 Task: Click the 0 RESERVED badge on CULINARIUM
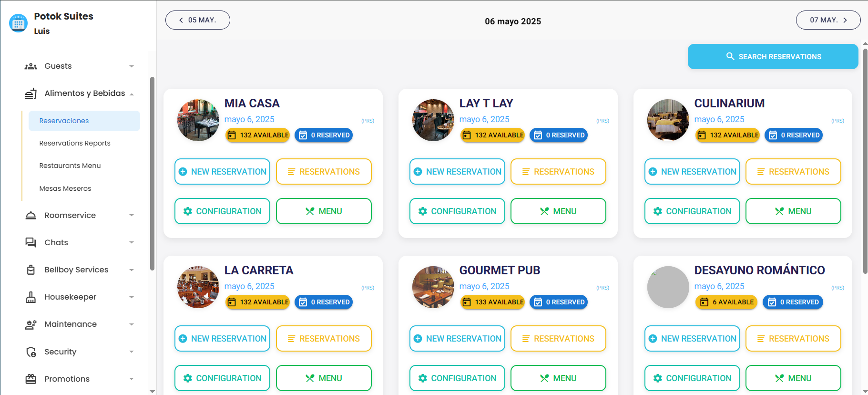pos(794,135)
